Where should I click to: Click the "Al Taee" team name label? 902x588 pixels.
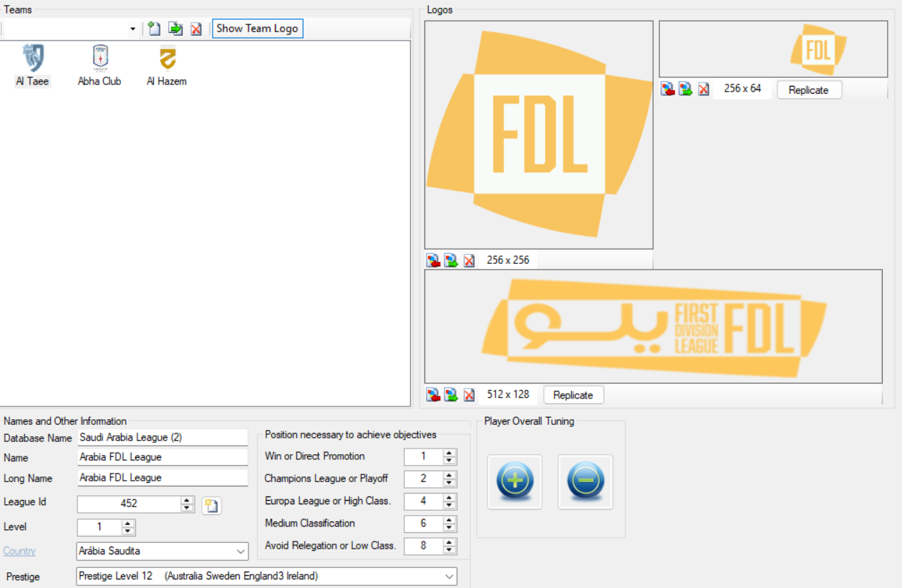(x=33, y=82)
